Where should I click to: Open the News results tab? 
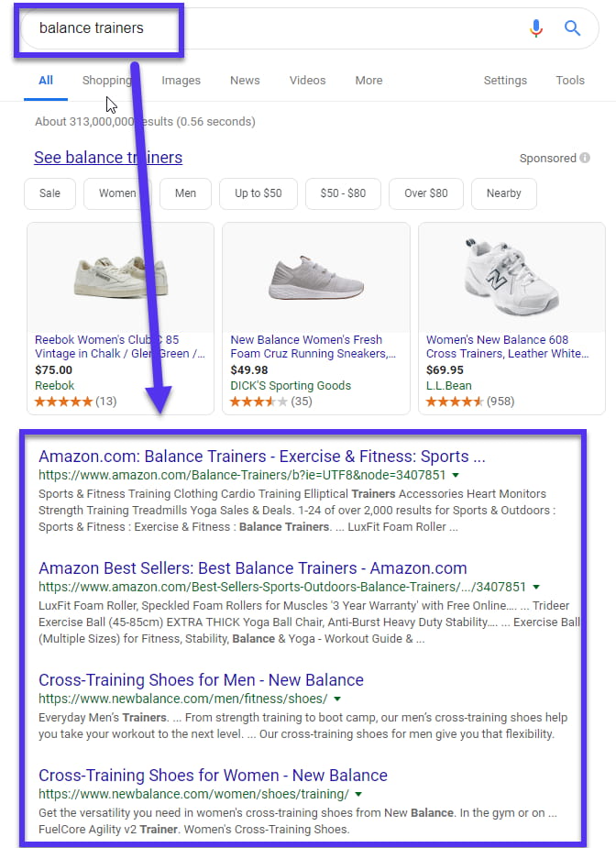pyautogui.click(x=244, y=81)
